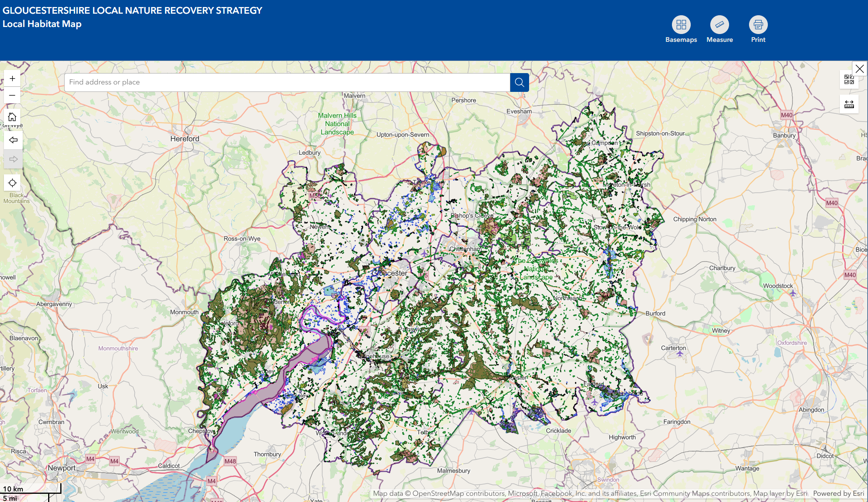Zoom out with the minus button

12,95
